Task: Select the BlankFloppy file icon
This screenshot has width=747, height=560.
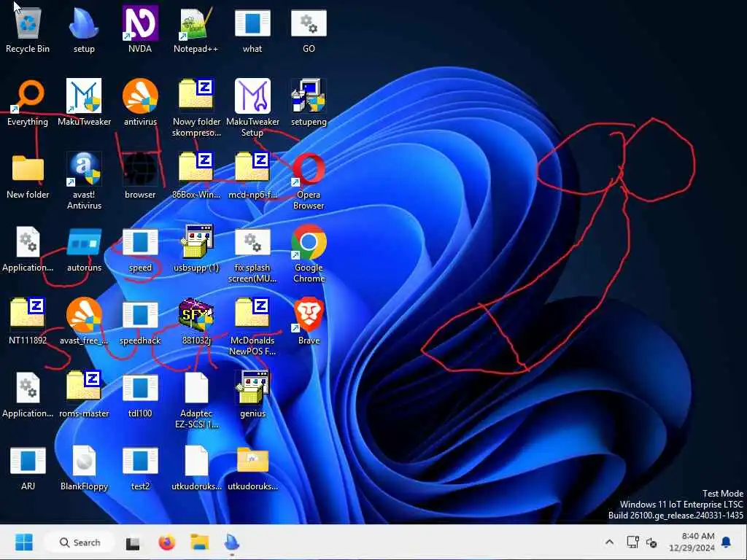Action: 84,467
